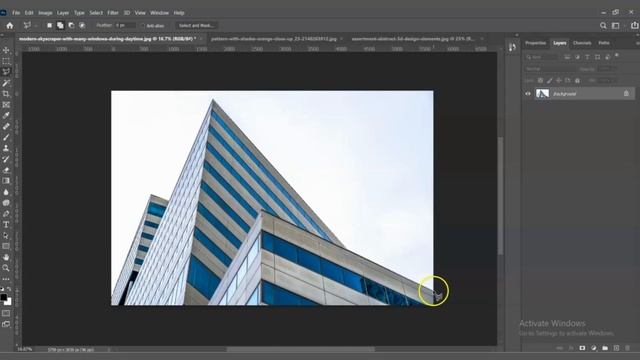This screenshot has width=640, height=360.
Task: Hide the Background layer
Action: 528,94
